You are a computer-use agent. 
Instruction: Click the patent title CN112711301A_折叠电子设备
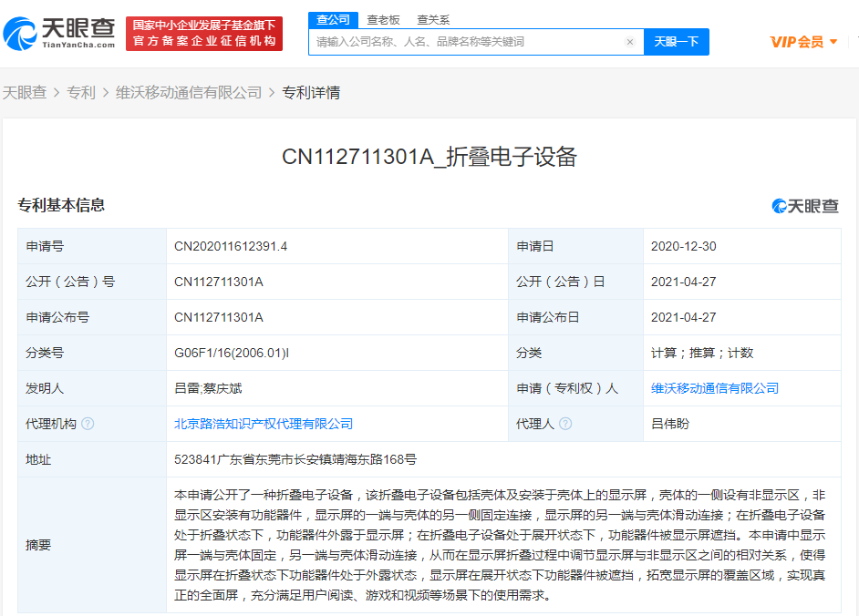(x=429, y=157)
